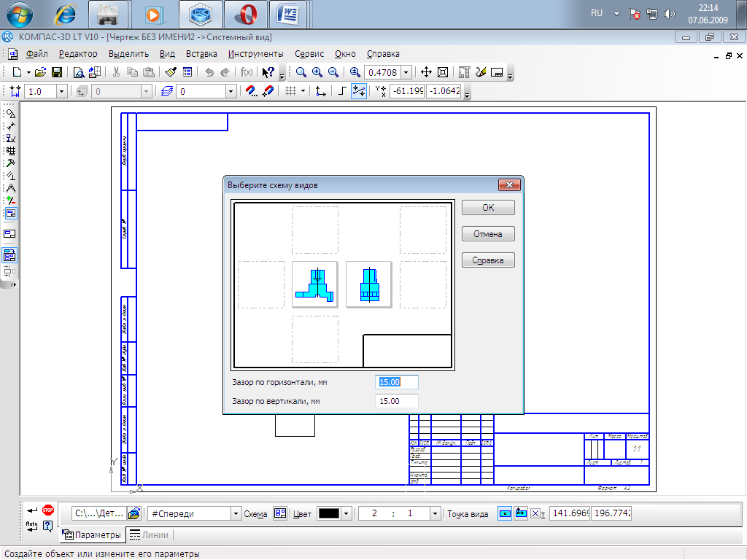Toggle the front view thumbnail in the scheme

coord(315,284)
